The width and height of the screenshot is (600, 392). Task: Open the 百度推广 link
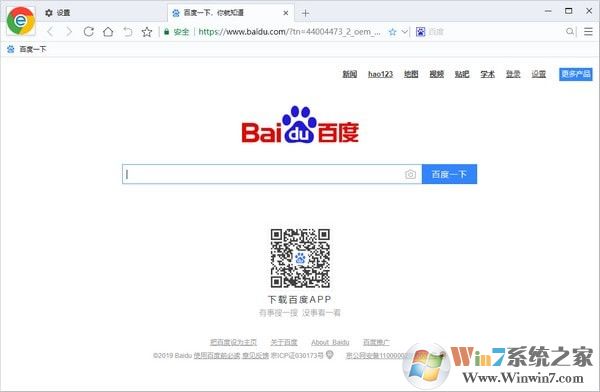click(376, 342)
